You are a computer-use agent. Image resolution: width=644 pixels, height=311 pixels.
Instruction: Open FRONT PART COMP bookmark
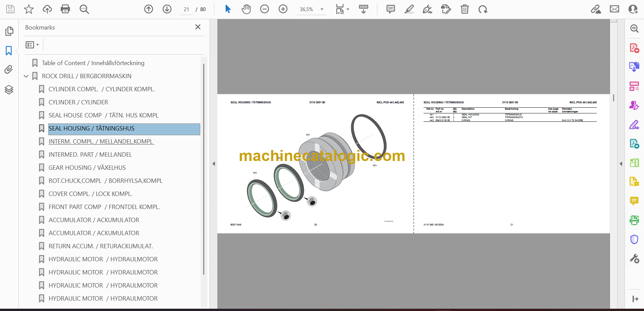(104, 207)
